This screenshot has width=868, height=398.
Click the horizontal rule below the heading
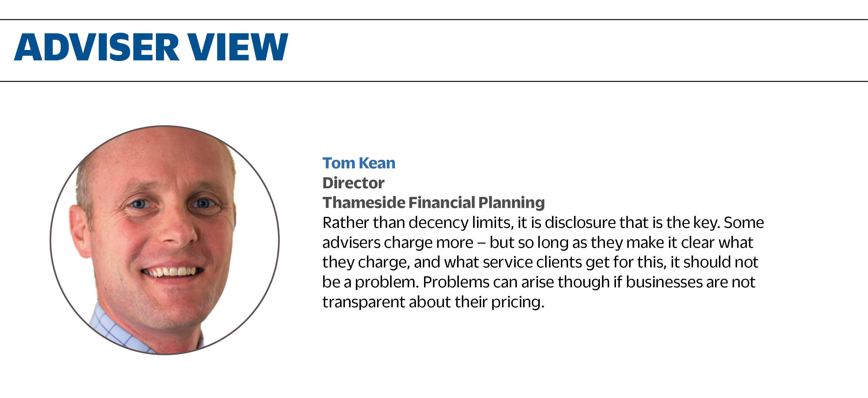coord(434,81)
